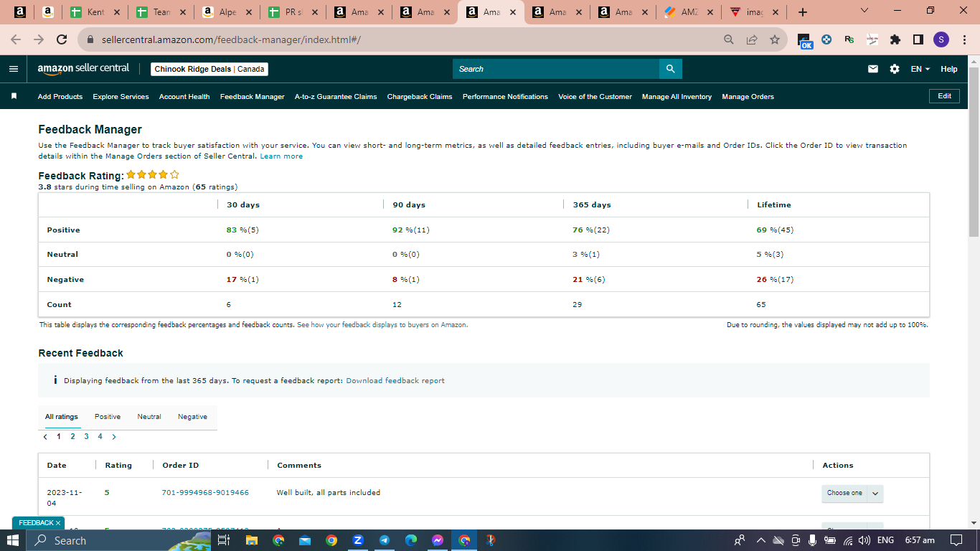Open the browser Extensions puzzle icon

[895, 39]
